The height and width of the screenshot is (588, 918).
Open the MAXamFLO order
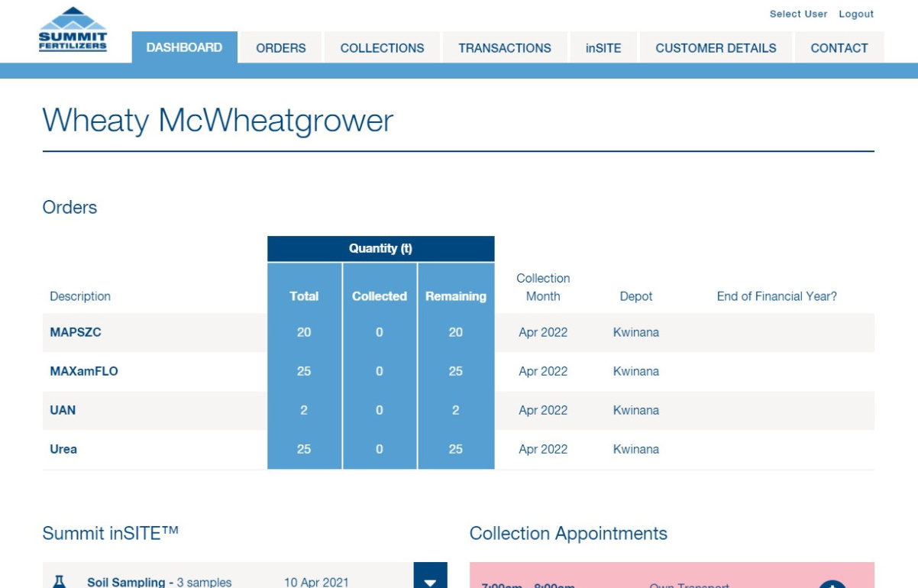coord(84,371)
